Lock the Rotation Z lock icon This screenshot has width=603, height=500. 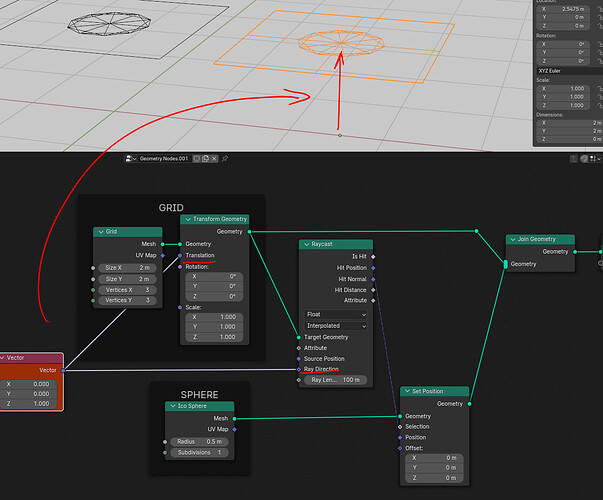[x=600, y=61]
